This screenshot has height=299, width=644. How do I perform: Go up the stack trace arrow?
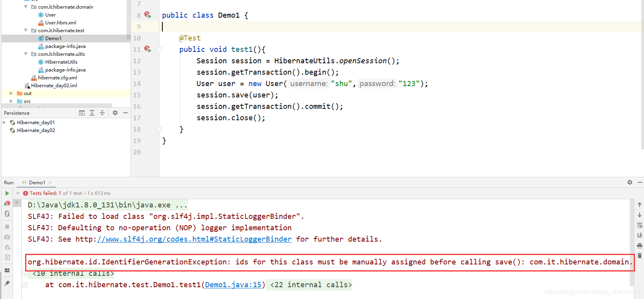pyautogui.click(x=640, y=205)
